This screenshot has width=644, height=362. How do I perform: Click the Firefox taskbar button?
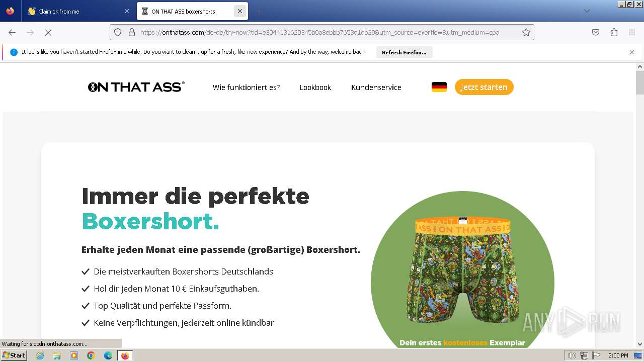(125, 355)
